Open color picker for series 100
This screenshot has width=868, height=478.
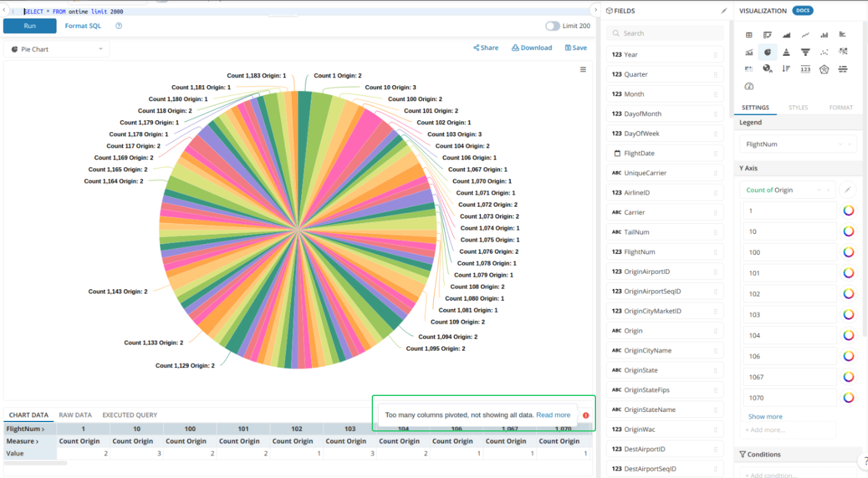point(848,252)
